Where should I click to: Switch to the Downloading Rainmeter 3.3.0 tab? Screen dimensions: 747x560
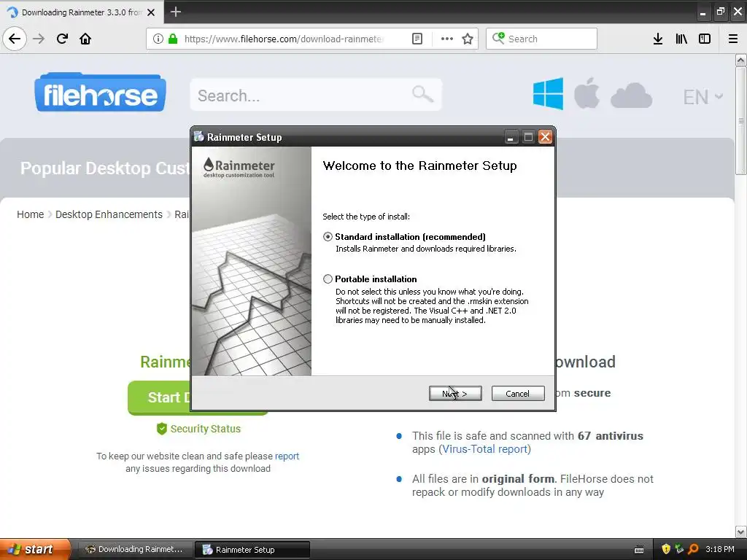[82, 12]
